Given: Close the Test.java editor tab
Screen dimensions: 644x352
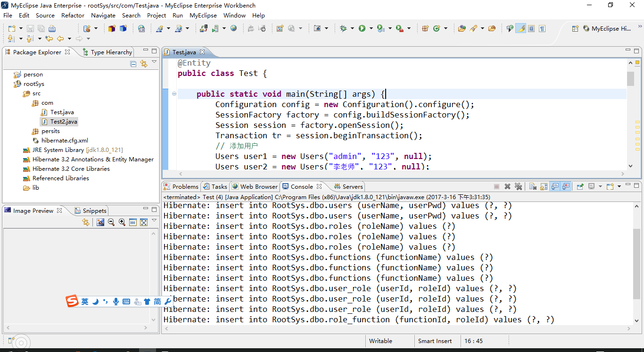Looking at the screenshot, I should pos(202,52).
